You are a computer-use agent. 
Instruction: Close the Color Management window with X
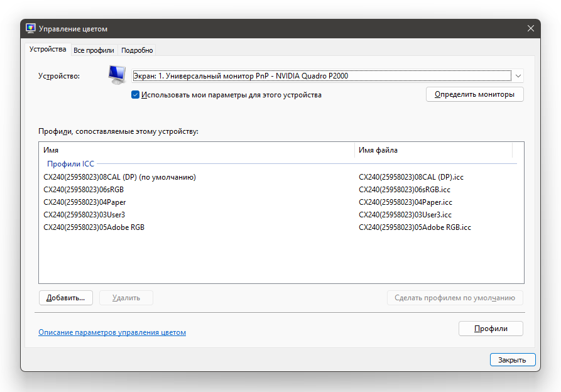click(x=531, y=28)
